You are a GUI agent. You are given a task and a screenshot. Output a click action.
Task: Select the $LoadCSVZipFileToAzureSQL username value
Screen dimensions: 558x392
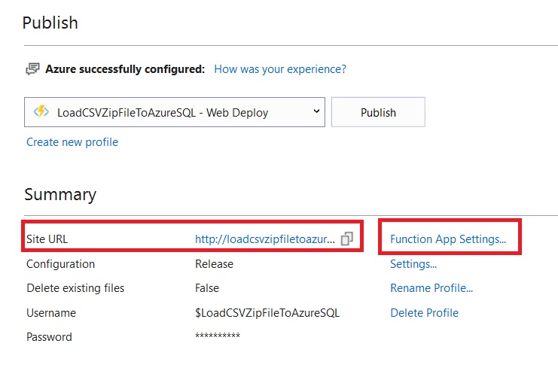coord(267,313)
